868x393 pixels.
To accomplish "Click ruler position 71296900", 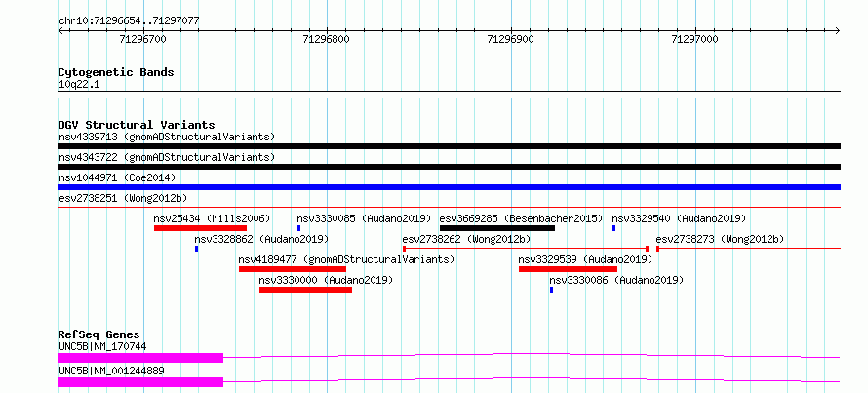I will pyautogui.click(x=510, y=39).
